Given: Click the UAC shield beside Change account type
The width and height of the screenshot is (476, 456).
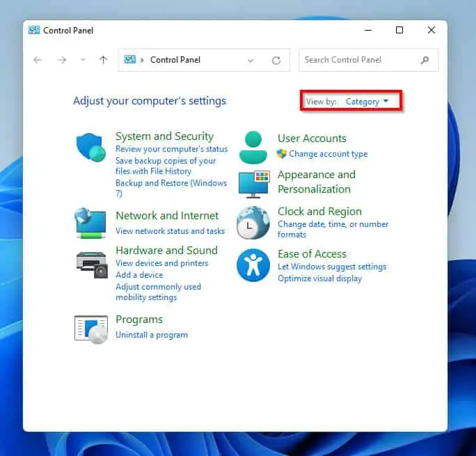Looking at the screenshot, I should point(282,154).
